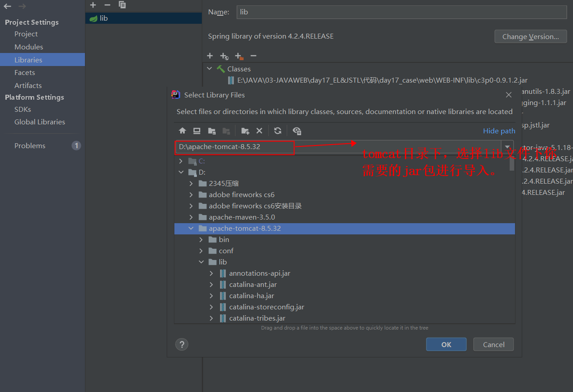Click Change Version button
The image size is (573, 392).
[531, 37]
